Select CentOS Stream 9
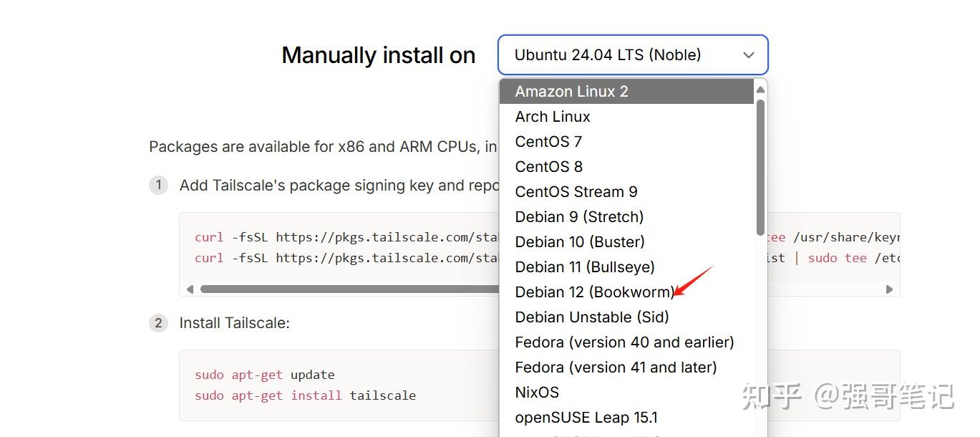Viewport: 980px width, 437px height. [x=576, y=192]
